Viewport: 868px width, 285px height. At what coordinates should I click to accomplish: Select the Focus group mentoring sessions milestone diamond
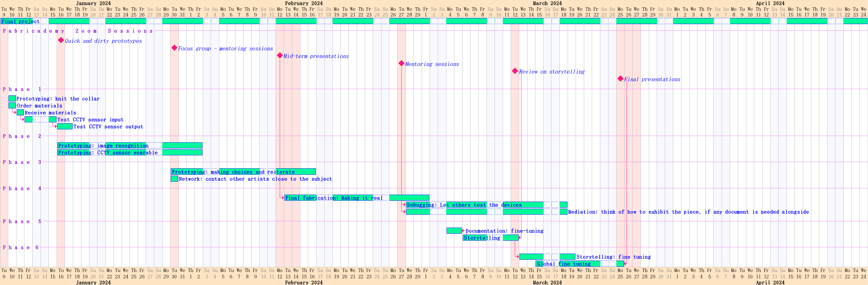coord(174,48)
